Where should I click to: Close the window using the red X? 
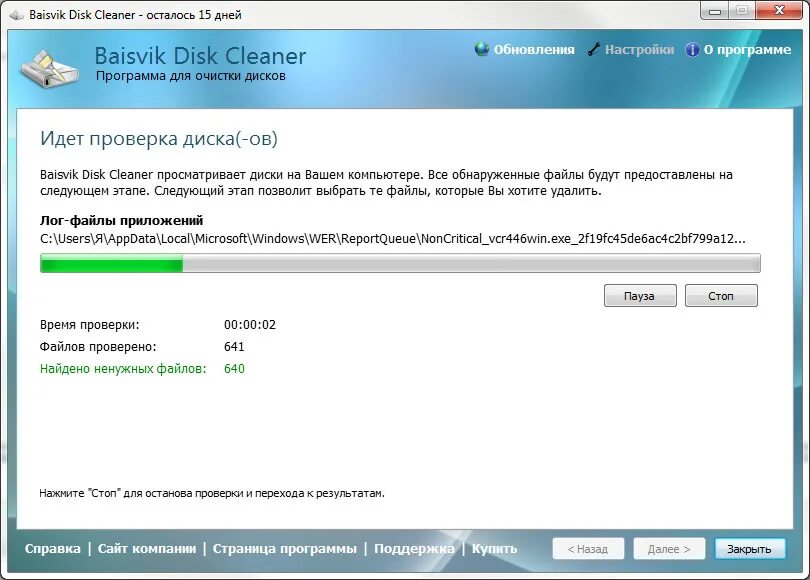[780, 11]
